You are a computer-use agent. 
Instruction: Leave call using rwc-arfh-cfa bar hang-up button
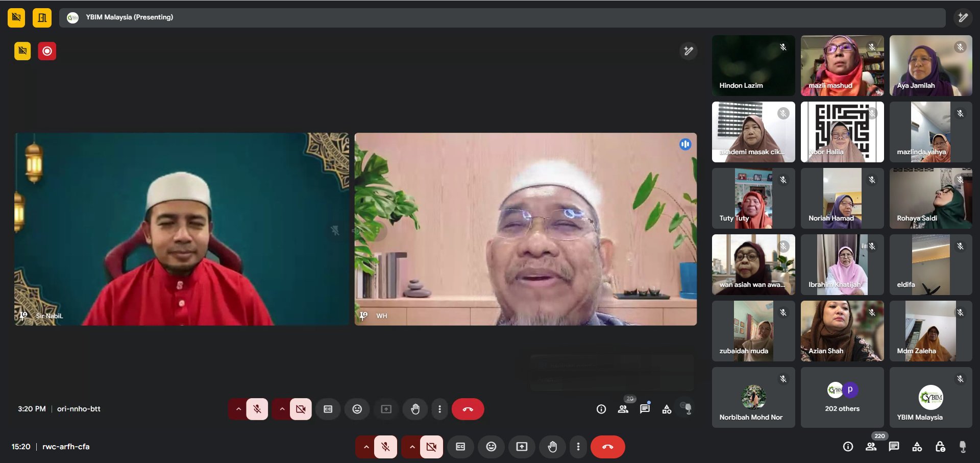click(x=607, y=447)
